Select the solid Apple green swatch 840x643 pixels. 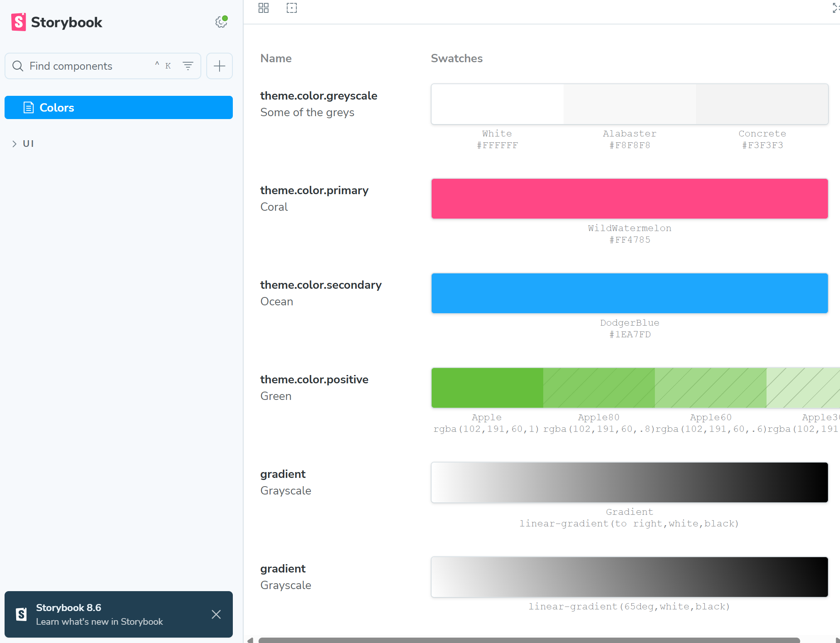[487, 388]
